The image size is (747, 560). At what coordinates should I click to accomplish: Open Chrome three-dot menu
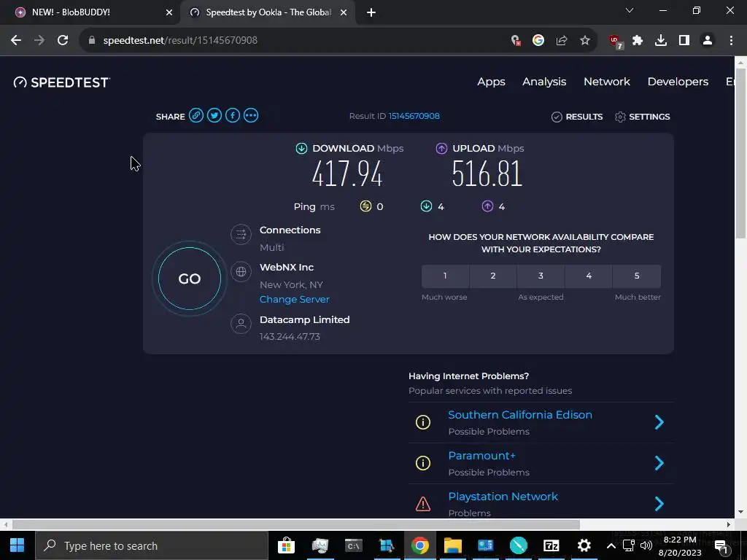pyautogui.click(x=731, y=41)
